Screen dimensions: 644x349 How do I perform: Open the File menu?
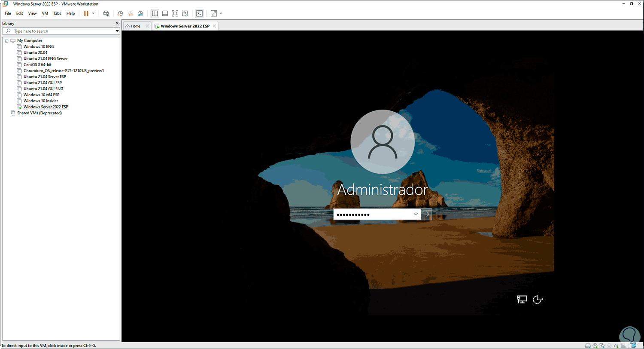click(8, 13)
